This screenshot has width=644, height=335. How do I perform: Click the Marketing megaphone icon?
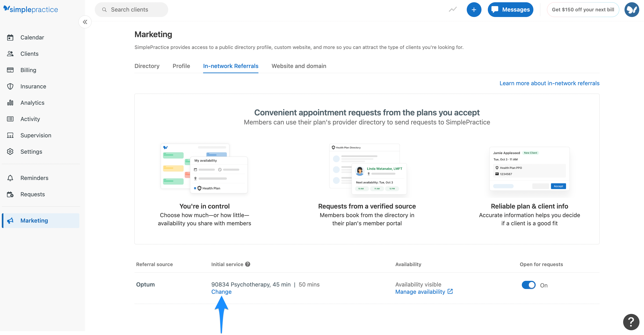click(10, 221)
